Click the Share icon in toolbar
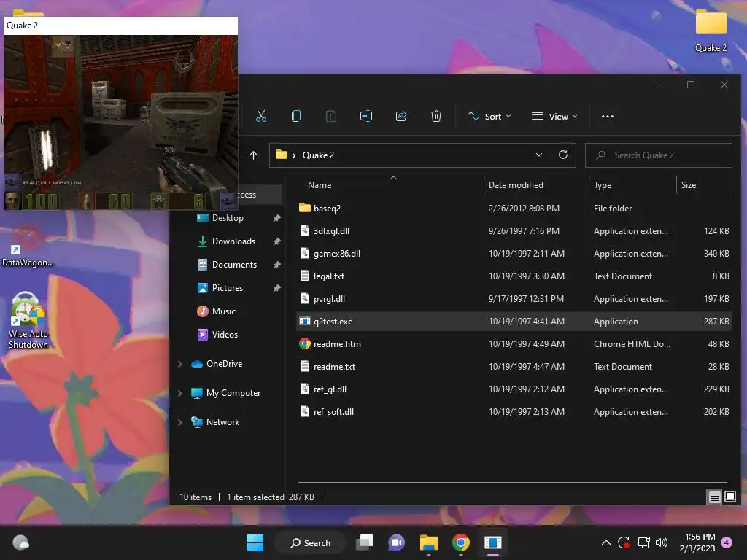The image size is (747, 560). point(401,116)
